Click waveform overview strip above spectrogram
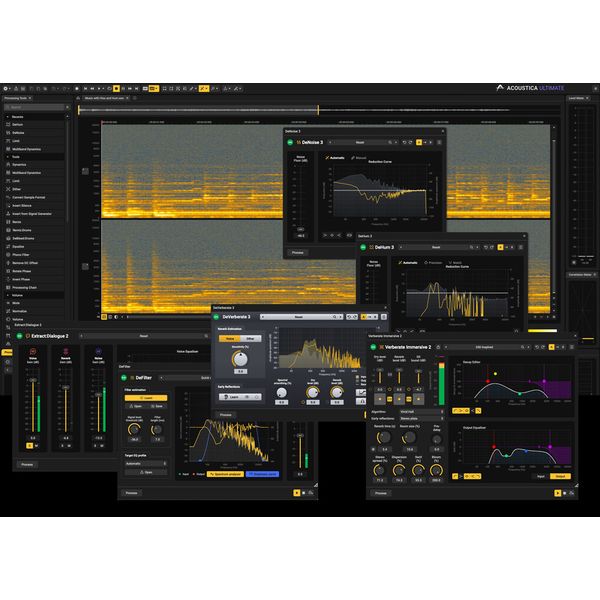Viewport: 600px width, 600px height. 318,110
